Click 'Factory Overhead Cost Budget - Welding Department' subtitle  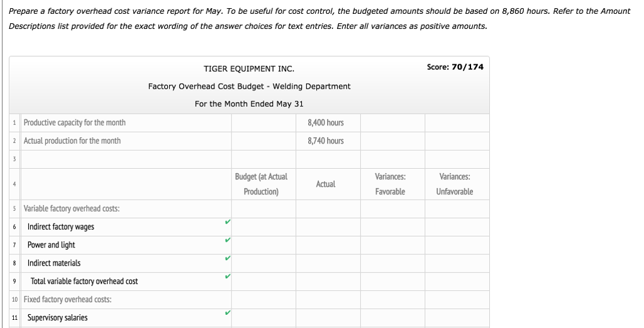(x=249, y=86)
